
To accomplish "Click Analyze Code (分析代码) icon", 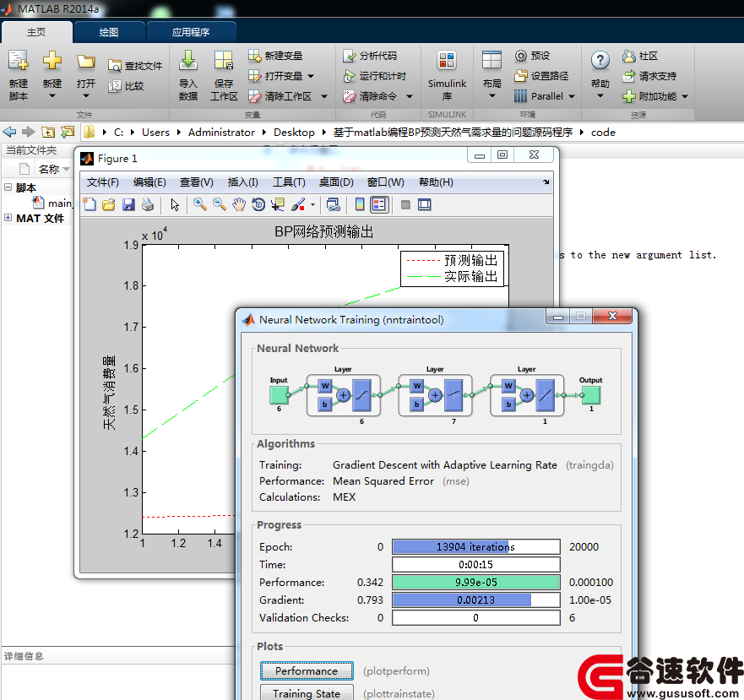I will [x=350, y=56].
